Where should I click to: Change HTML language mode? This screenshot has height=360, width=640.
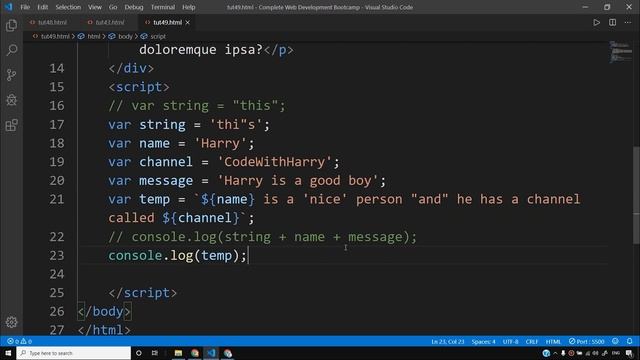point(553,341)
